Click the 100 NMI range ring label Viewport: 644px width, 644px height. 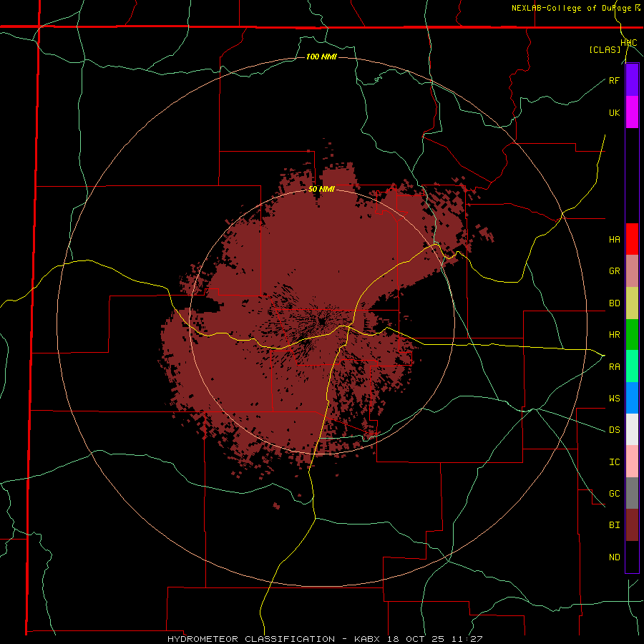pyautogui.click(x=321, y=57)
